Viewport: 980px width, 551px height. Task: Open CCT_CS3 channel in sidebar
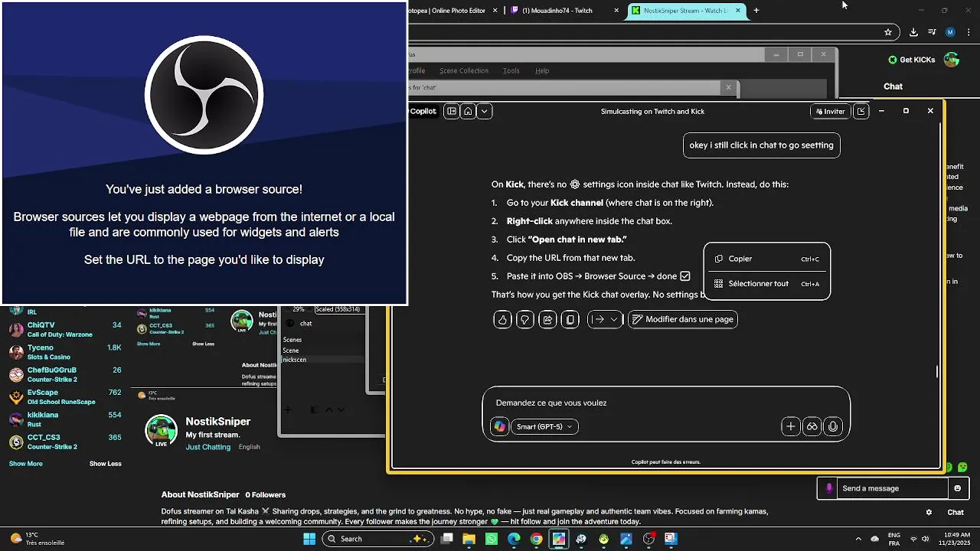tap(65, 442)
